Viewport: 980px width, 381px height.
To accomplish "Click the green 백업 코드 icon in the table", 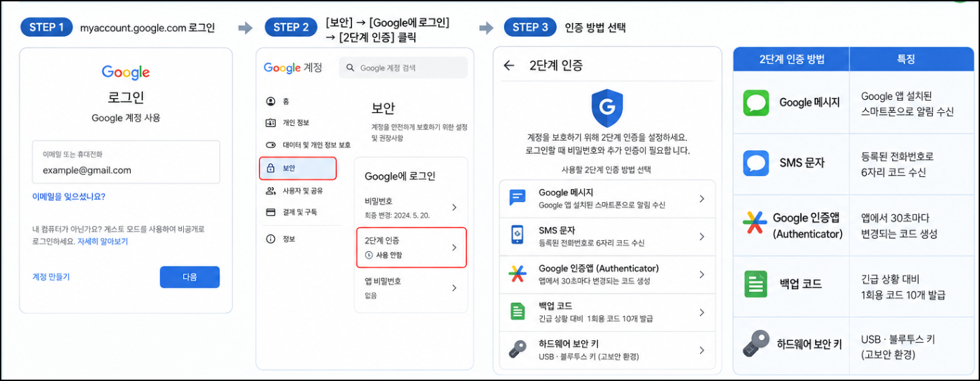I will pyautogui.click(x=755, y=284).
